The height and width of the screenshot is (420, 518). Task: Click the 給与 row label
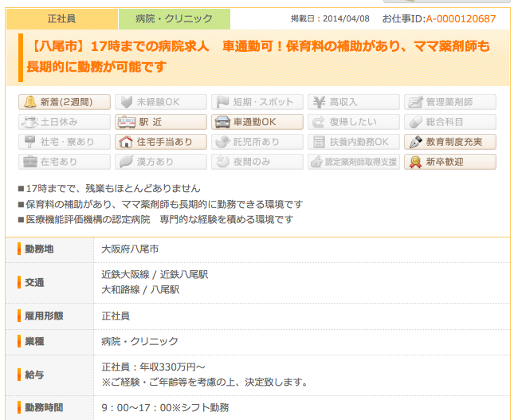(35, 375)
